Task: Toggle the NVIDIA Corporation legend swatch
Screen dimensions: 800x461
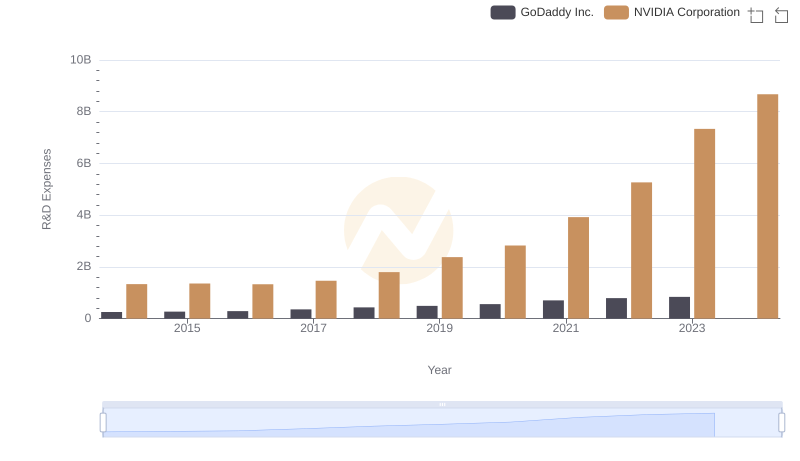Action: [617, 13]
